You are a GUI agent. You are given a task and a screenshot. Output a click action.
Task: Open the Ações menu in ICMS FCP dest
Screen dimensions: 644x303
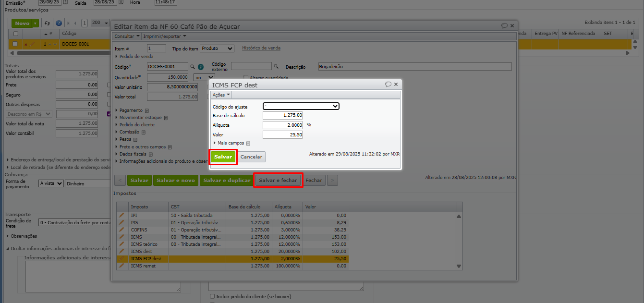(x=221, y=95)
